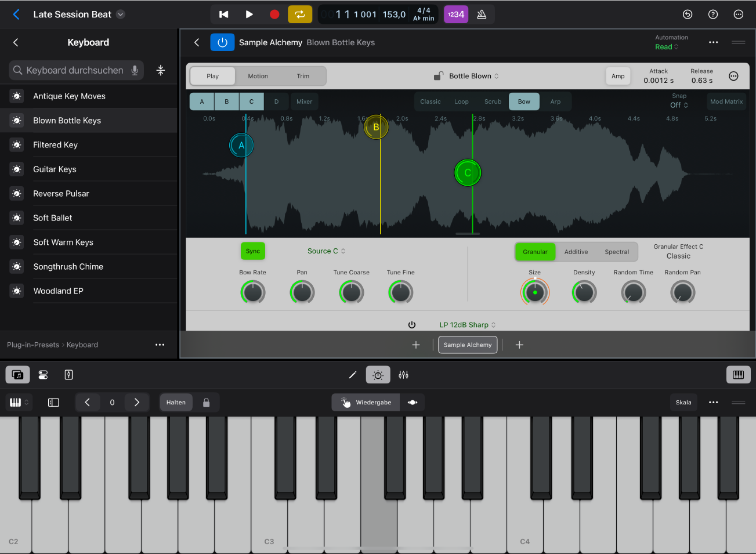756x554 pixels.
Task: Open the help icon top right
Action: pyautogui.click(x=713, y=14)
